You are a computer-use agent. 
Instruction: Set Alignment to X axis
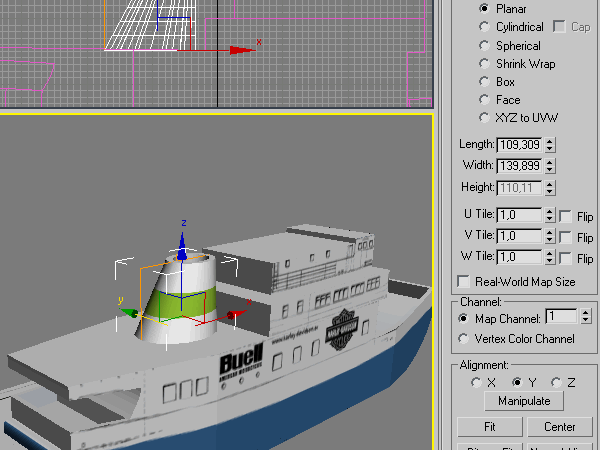pos(476,382)
